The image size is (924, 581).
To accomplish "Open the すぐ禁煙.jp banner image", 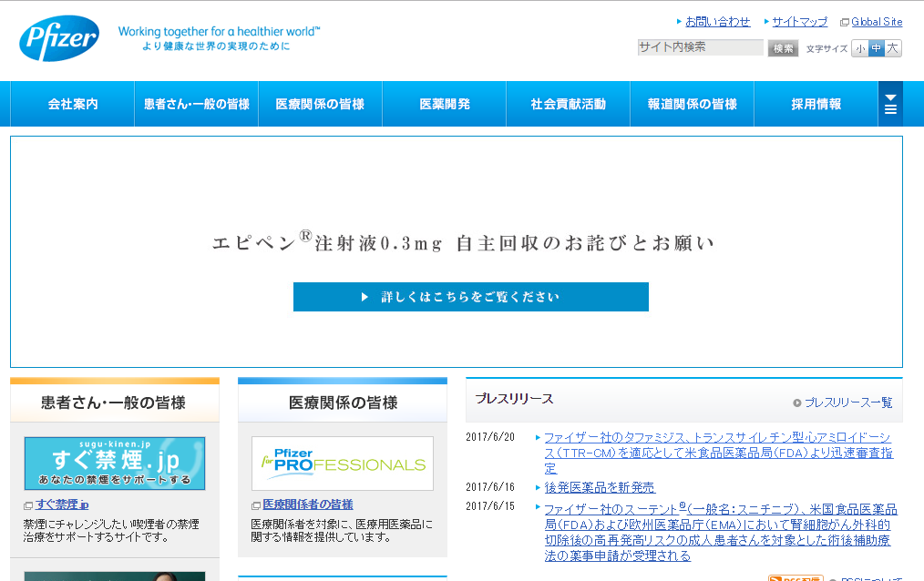I will point(114,464).
